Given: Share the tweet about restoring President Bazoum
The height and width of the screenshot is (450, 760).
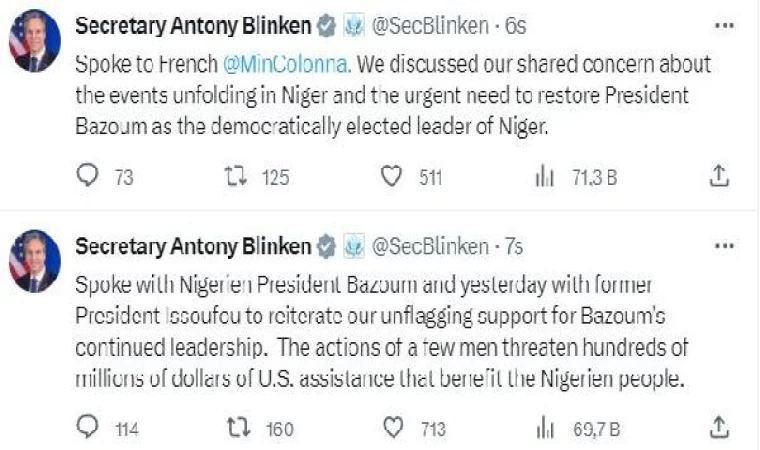Looking at the screenshot, I should click(x=718, y=177).
